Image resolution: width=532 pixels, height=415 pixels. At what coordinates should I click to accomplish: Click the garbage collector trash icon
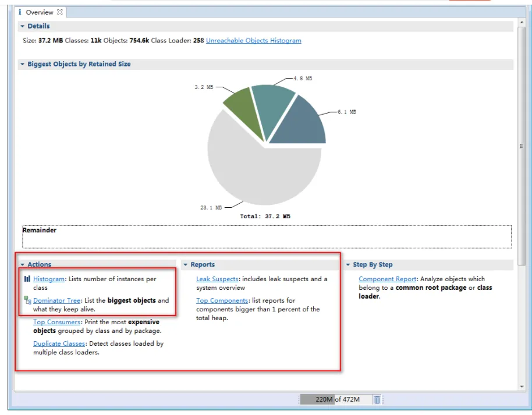tap(377, 399)
